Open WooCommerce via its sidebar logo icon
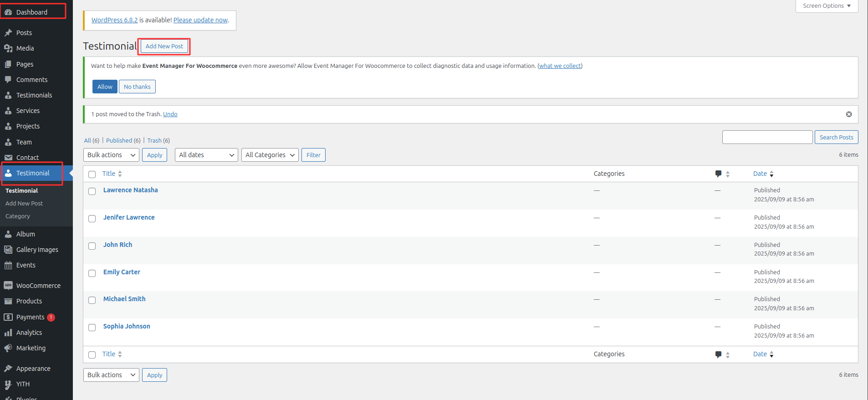Screen dimensions: 868x400 pos(8,286)
